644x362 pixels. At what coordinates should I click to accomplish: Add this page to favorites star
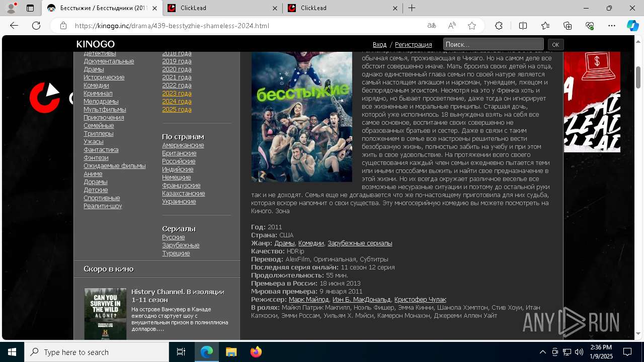tap(472, 26)
